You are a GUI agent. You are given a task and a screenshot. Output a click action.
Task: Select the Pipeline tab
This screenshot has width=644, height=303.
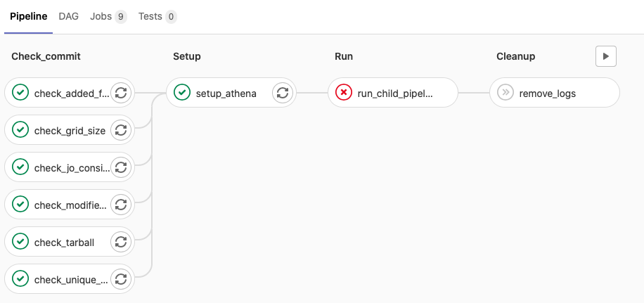(x=29, y=16)
